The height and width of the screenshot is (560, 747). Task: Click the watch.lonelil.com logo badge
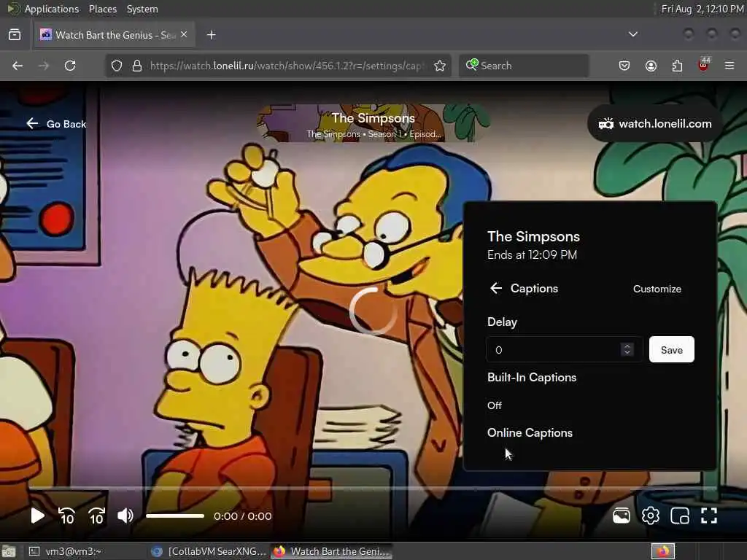(x=655, y=124)
